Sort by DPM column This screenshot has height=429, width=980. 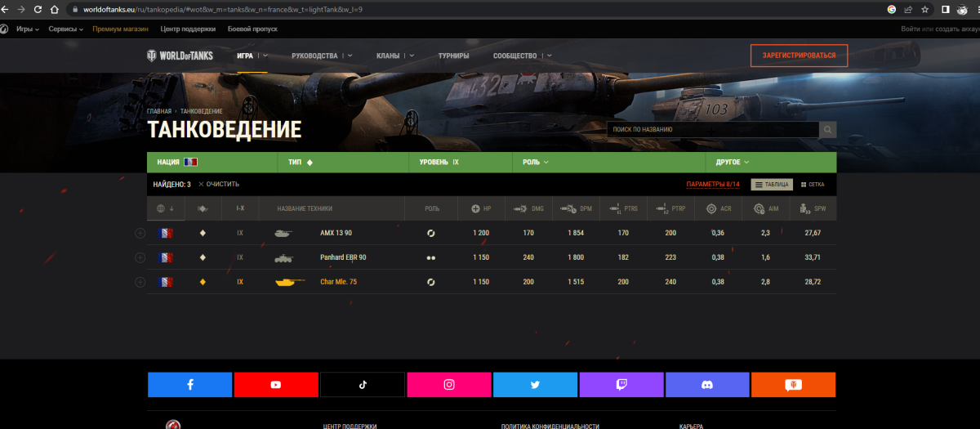coord(577,208)
